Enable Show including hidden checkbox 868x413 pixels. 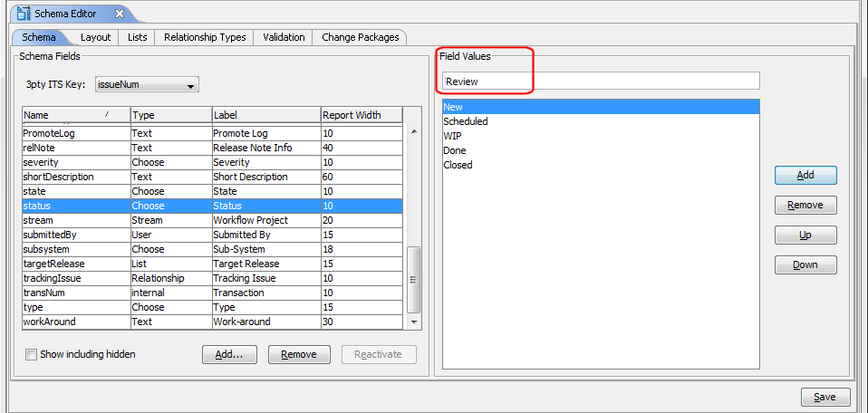[32, 354]
